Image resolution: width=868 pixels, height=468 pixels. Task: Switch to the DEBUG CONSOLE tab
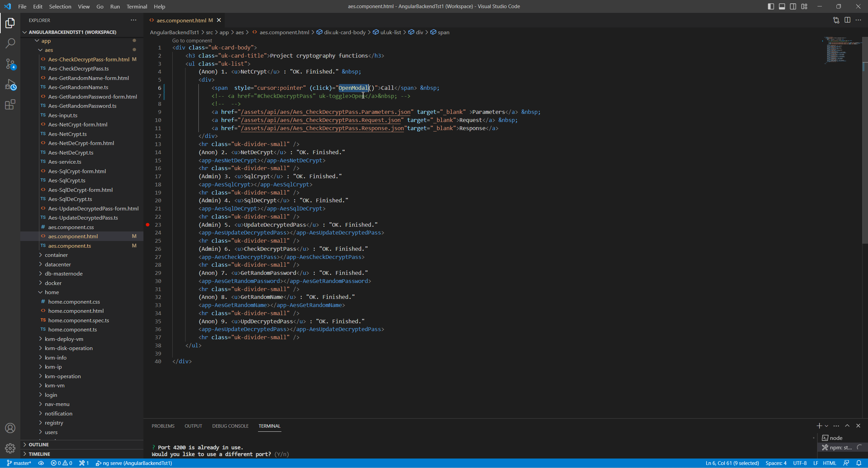230,426
